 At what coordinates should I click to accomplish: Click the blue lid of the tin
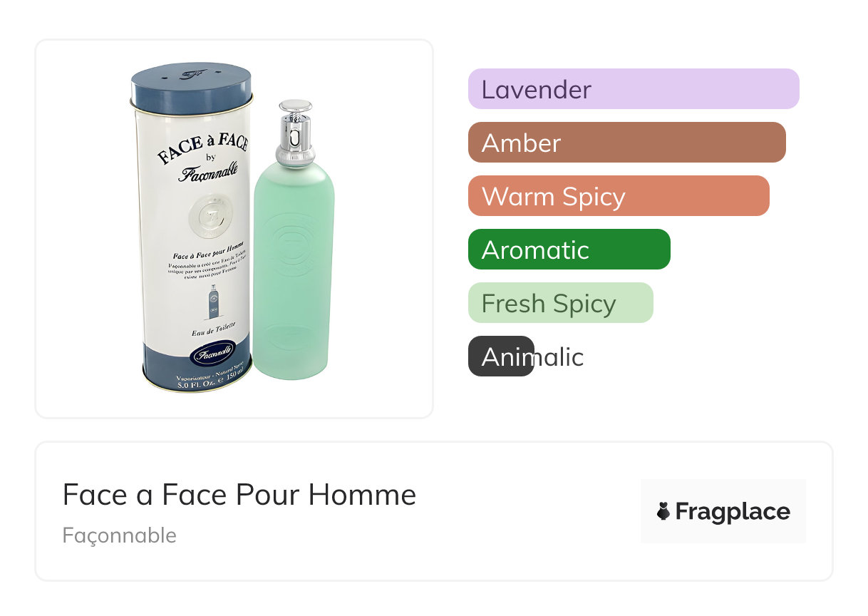(x=191, y=88)
